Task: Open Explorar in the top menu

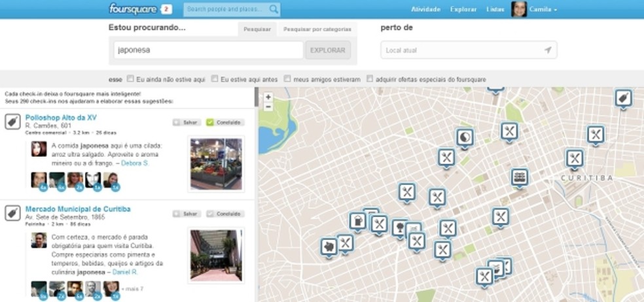Action: [463, 9]
